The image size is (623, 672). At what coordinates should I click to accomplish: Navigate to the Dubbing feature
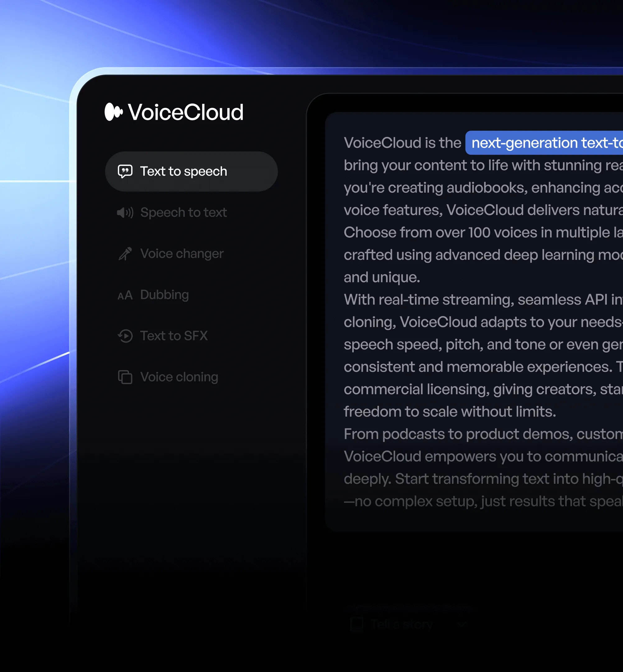[164, 295]
